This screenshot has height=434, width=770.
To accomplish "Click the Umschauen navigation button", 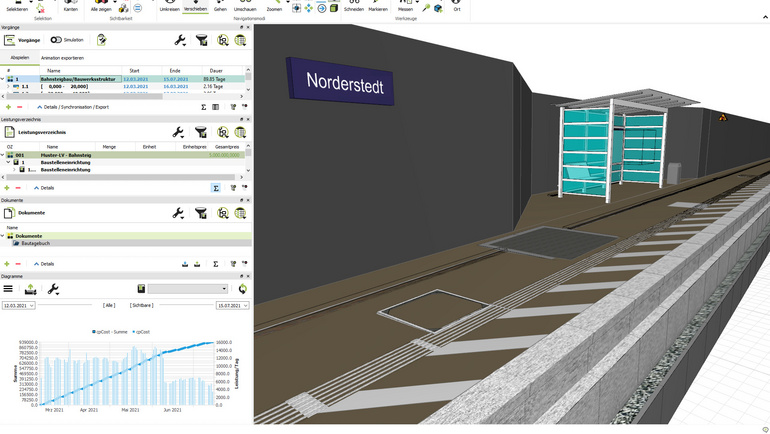I will (x=245, y=6).
